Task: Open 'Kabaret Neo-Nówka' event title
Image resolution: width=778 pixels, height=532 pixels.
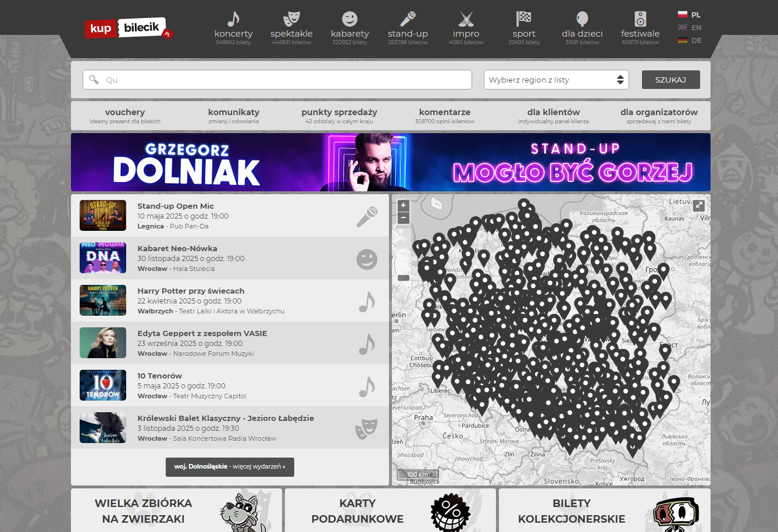Action: (x=177, y=248)
